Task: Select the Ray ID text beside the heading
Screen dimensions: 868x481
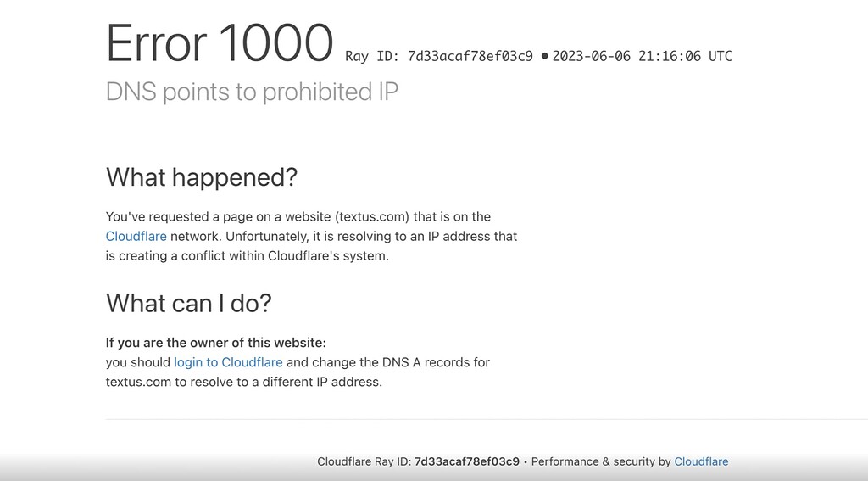Action: point(439,56)
